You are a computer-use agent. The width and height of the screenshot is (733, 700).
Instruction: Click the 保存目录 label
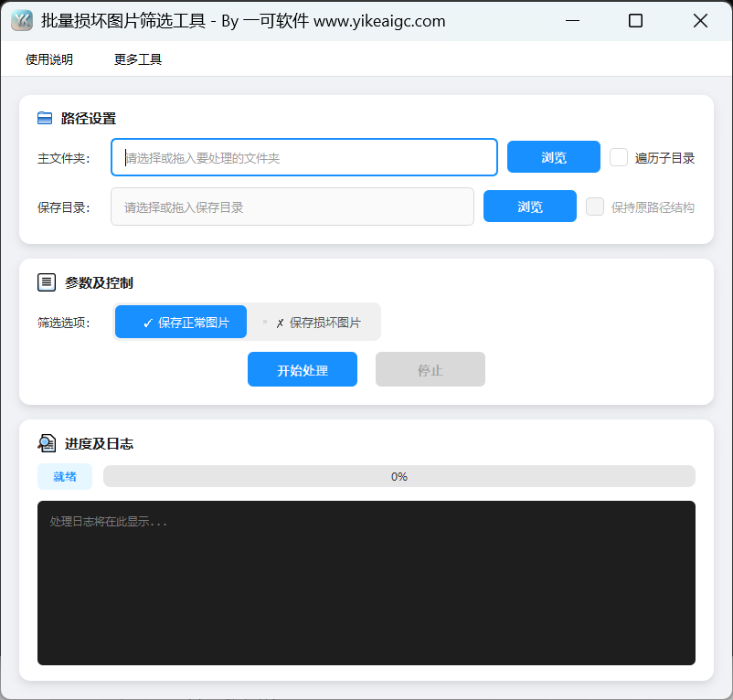[x=64, y=207]
